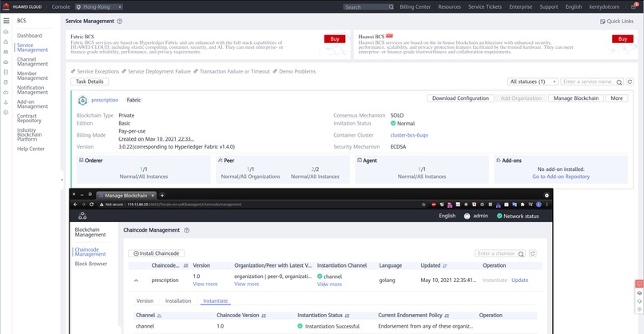Viewport: 644px width, 334px height.
Task: Open Task Details button
Action: [x=89, y=82]
